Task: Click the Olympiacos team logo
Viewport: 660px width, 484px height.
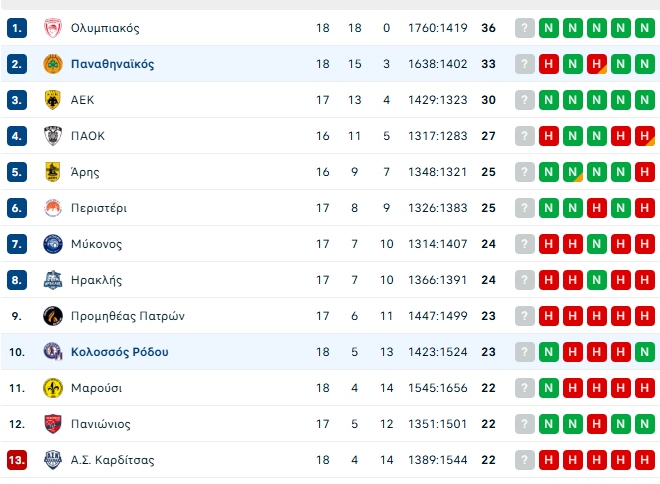Action: 53,28
